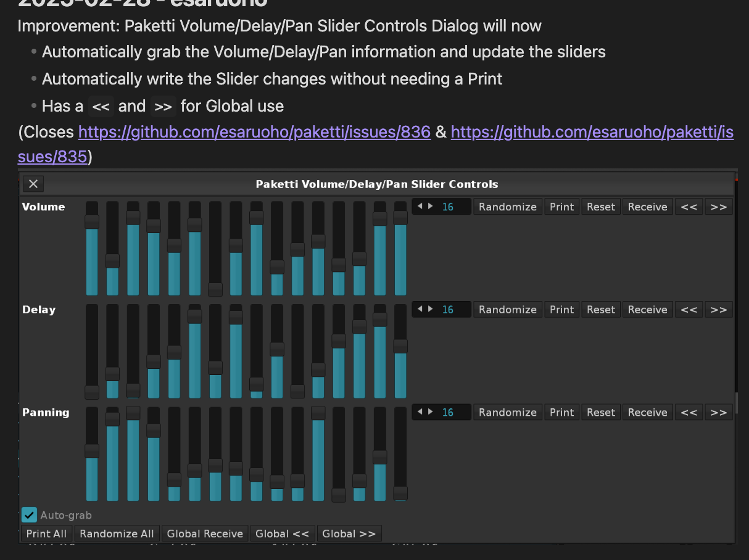The image size is (749, 560).
Task: Shift Panning values left with << button
Action: 689,412
